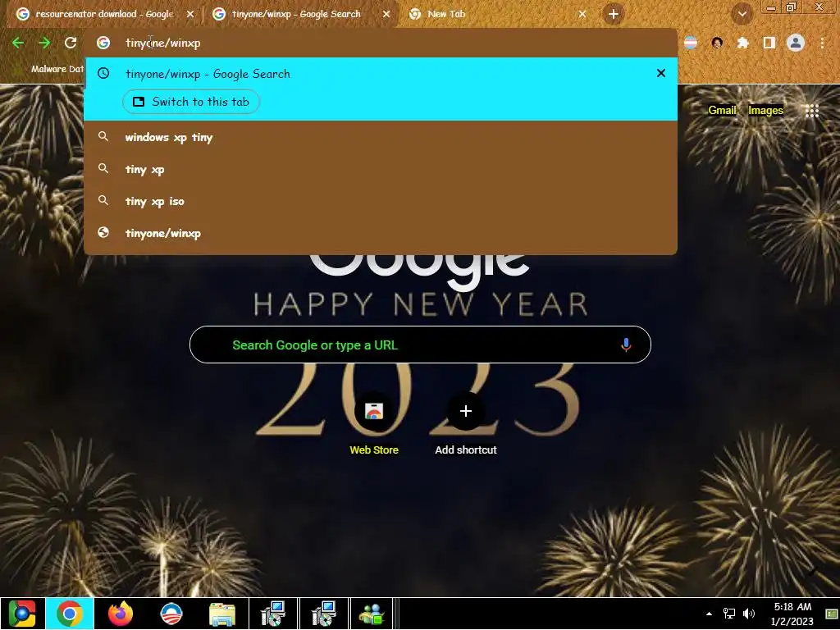
Task: Open a new tab with the plus button
Action: (614, 14)
